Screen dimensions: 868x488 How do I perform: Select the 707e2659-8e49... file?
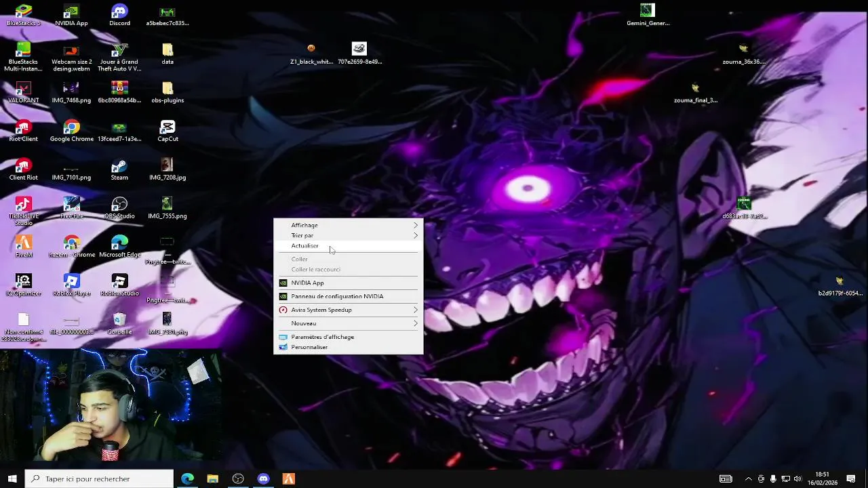[x=359, y=54]
